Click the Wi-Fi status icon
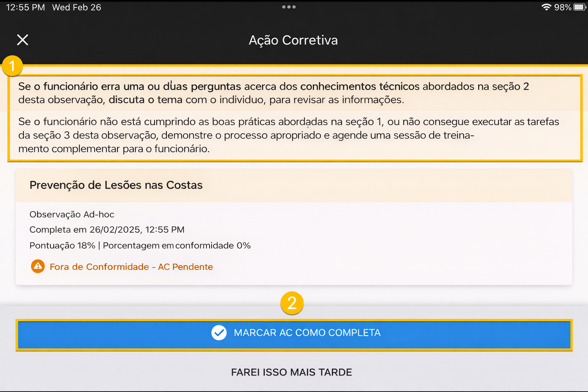The height and width of the screenshot is (392, 588). [546, 7]
